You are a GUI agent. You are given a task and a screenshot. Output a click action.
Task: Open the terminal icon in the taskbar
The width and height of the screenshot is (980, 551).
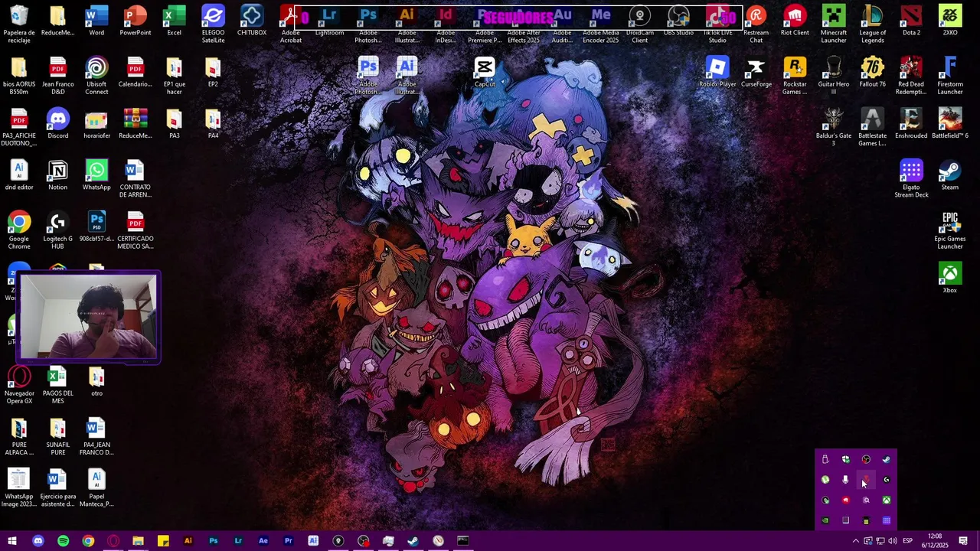point(463,541)
